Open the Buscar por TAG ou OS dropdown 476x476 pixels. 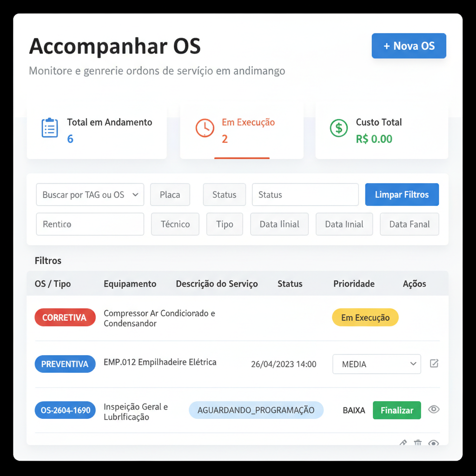coord(90,195)
